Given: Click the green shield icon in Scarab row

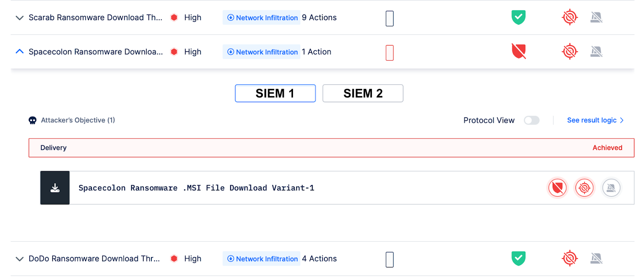Looking at the screenshot, I should click(x=518, y=17).
